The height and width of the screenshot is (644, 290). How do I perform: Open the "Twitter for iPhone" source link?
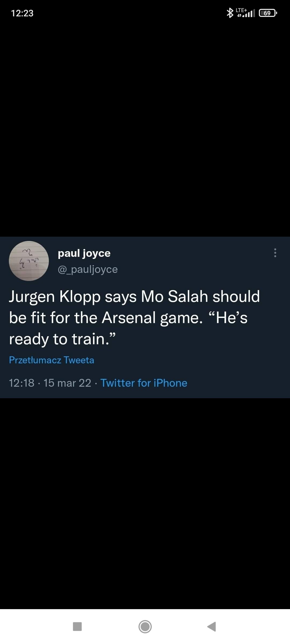pyautogui.click(x=144, y=383)
